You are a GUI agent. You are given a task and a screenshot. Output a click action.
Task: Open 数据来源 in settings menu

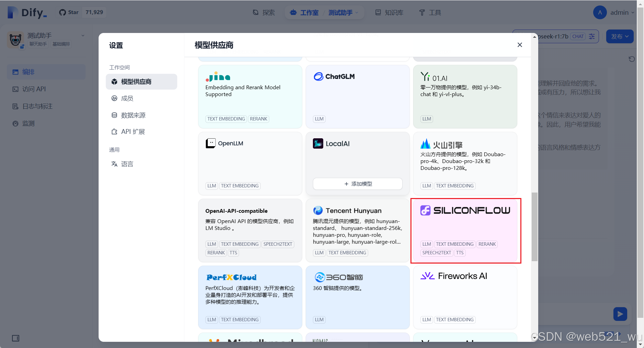(142, 115)
